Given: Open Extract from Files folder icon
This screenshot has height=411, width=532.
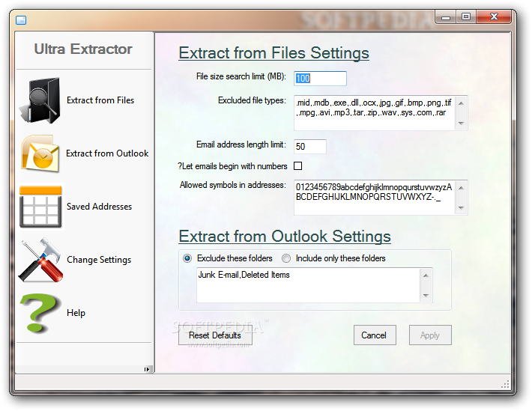Looking at the screenshot, I should (40, 100).
